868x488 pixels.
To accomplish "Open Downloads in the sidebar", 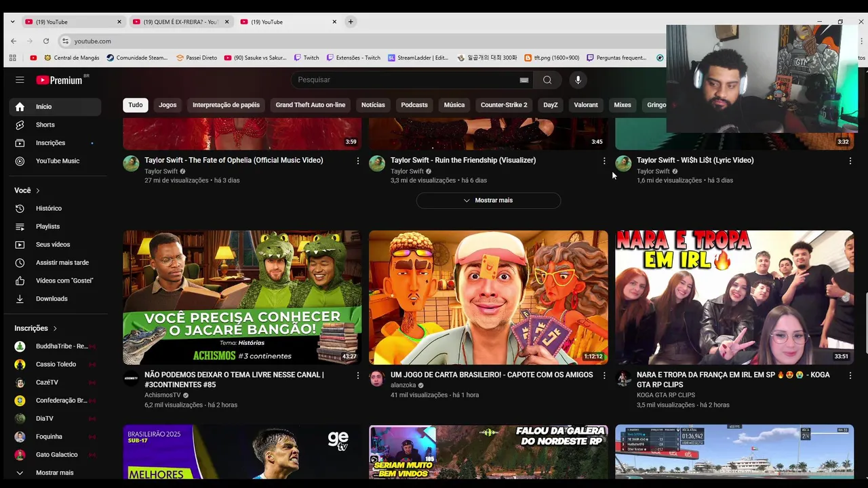I will click(x=56, y=299).
